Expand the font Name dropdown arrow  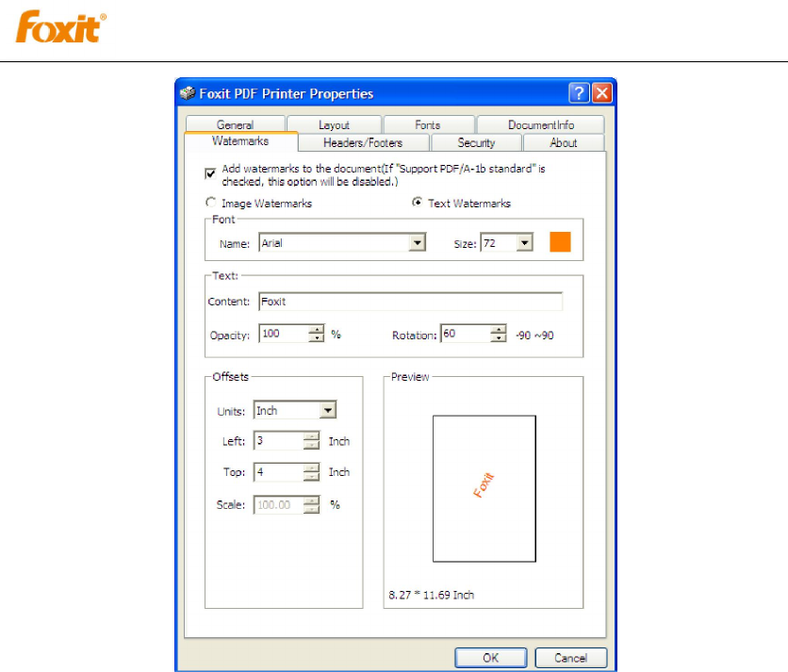coord(418,243)
